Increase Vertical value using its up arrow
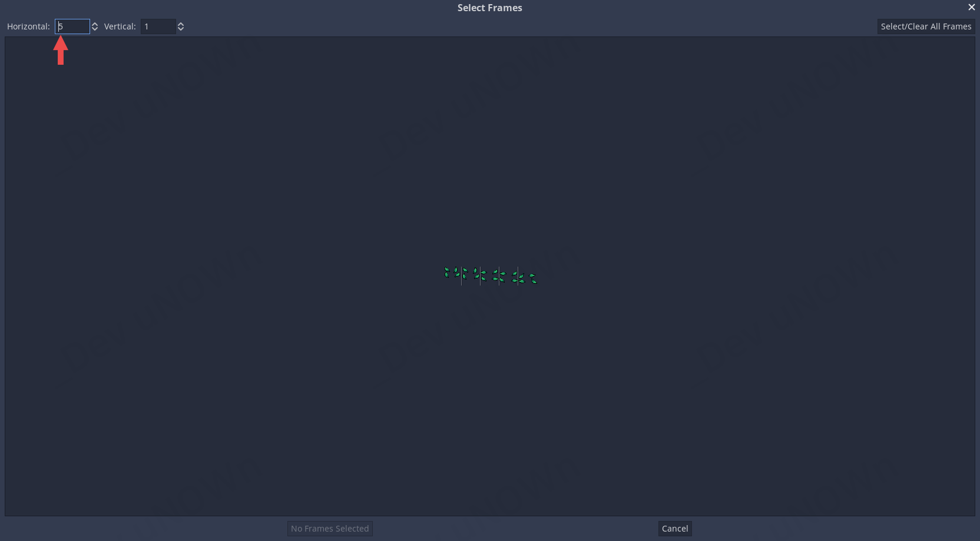Image resolution: width=980 pixels, height=541 pixels. coord(181,24)
